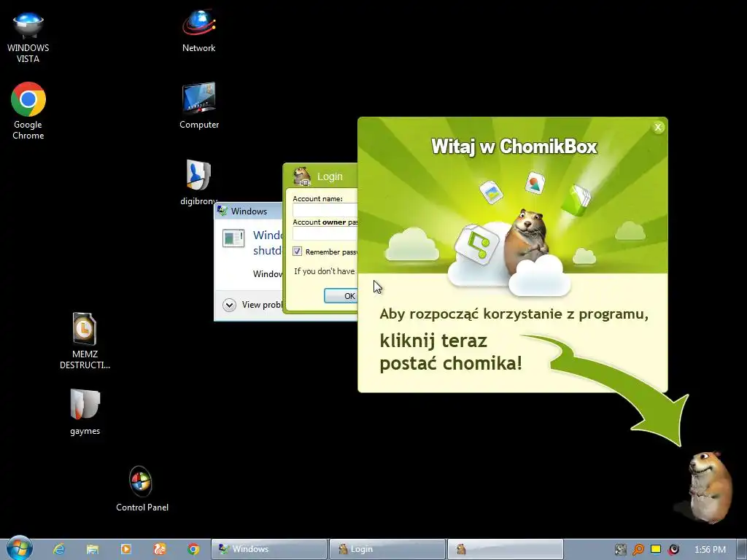
Task: Open the Computer desktop icon
Action: [x=198, y=106]
